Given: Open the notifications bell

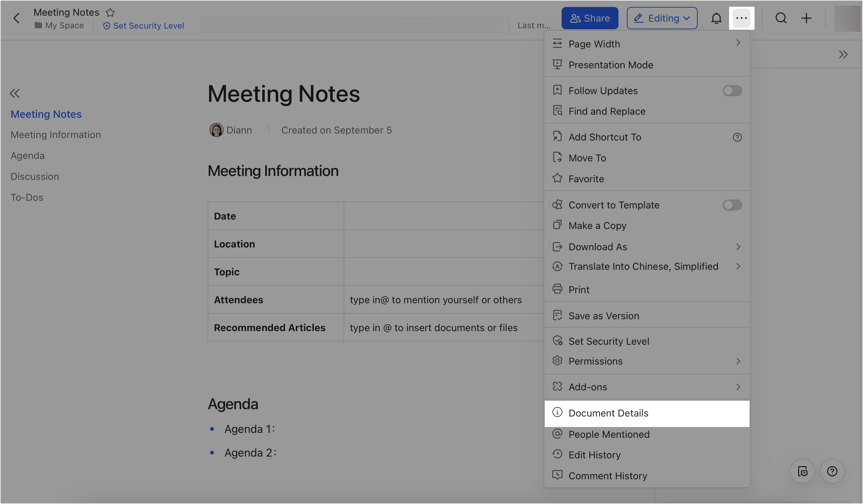Looking at the screenshot, I should pos(716,18).
